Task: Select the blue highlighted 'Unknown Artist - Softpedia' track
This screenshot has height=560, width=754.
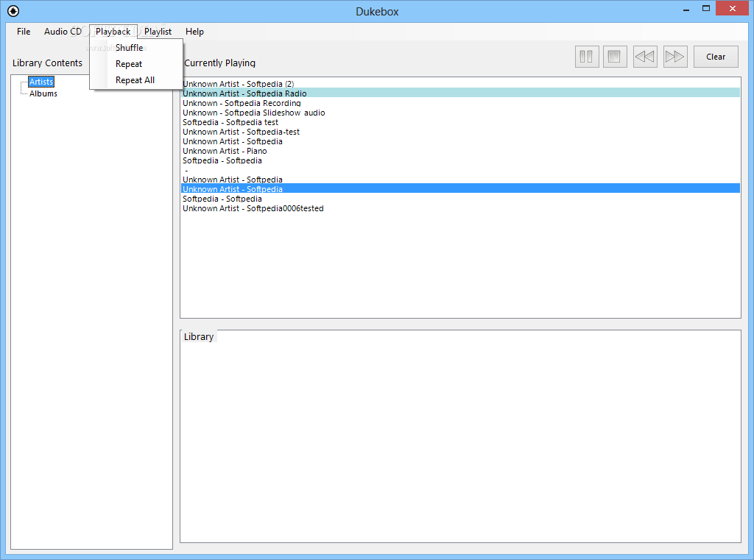Action: [460, 189]
